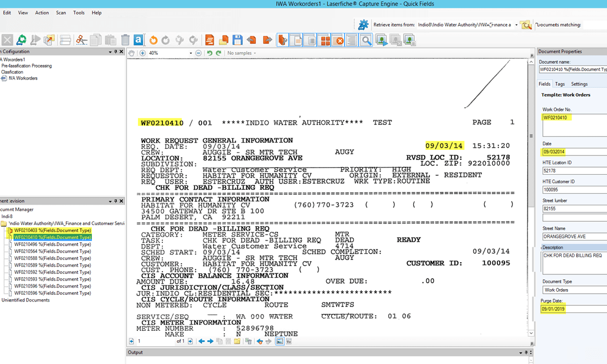Toggle the magnifier pane button in main toolbar
This screenshot has width=607, height=364.
pos(366,40)
